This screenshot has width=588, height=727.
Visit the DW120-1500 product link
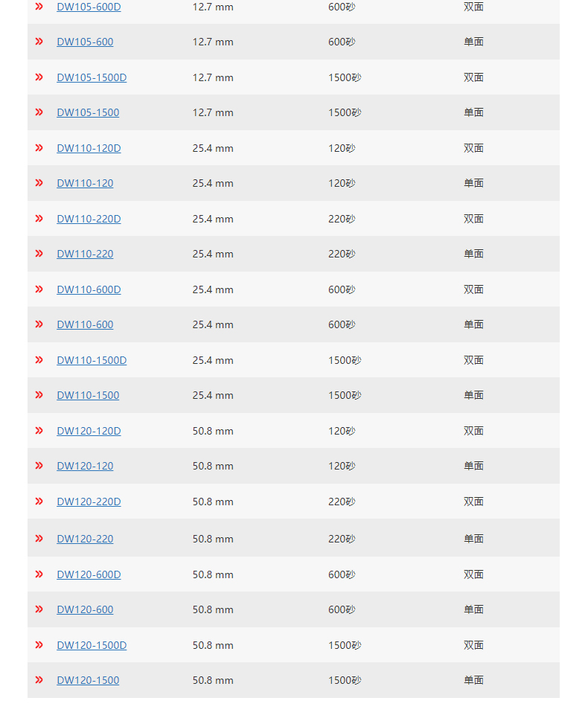[88, 680]
